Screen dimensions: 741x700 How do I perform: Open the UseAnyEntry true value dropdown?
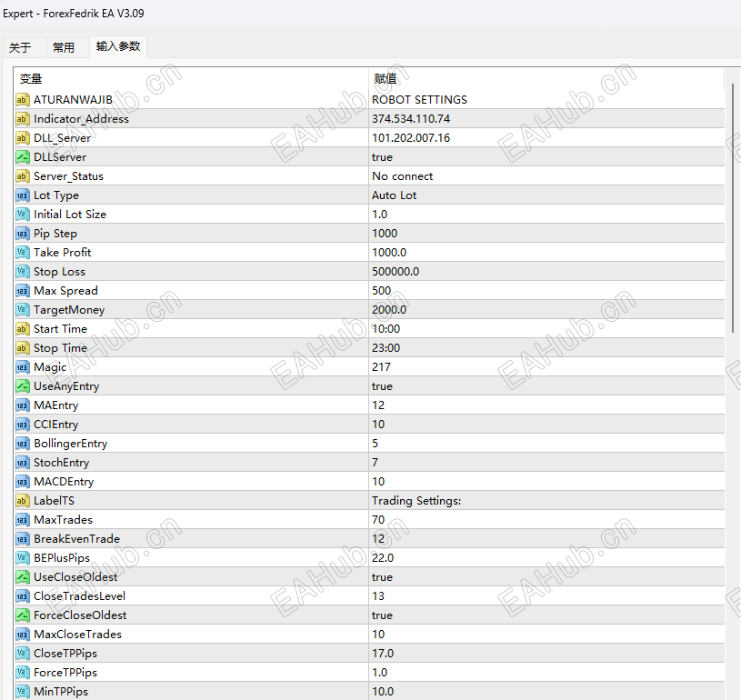click(546, 386)
